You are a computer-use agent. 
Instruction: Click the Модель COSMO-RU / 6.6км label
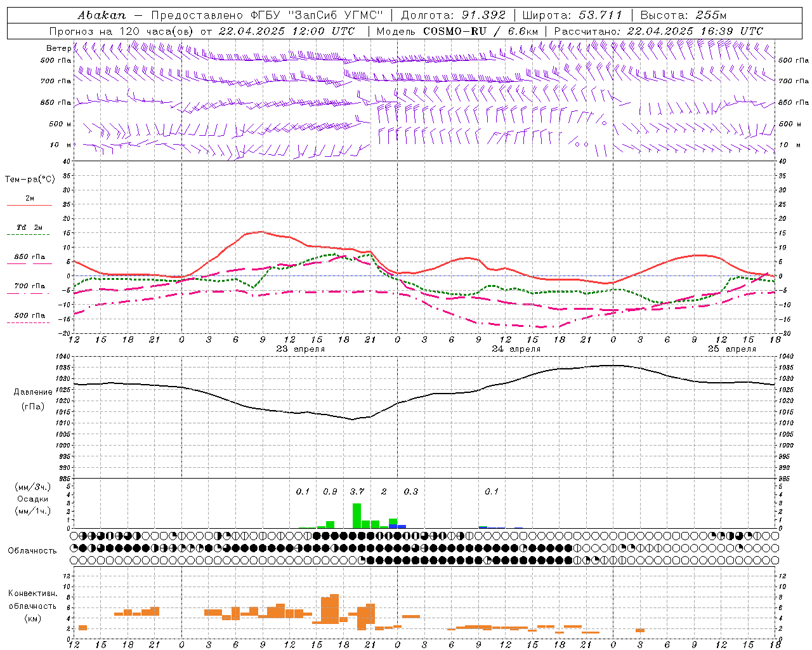(457, 31)
